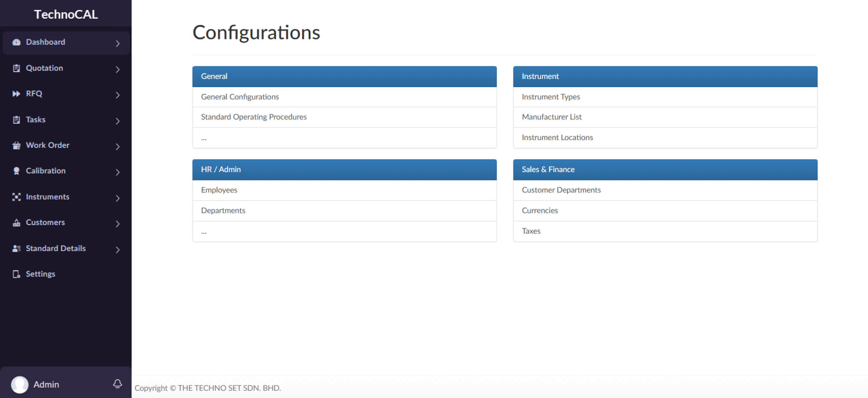The width and height of the screenshot is (868, 398).
Task: Expand the Tasks menu chevron
Action: (x=118, y=121)
